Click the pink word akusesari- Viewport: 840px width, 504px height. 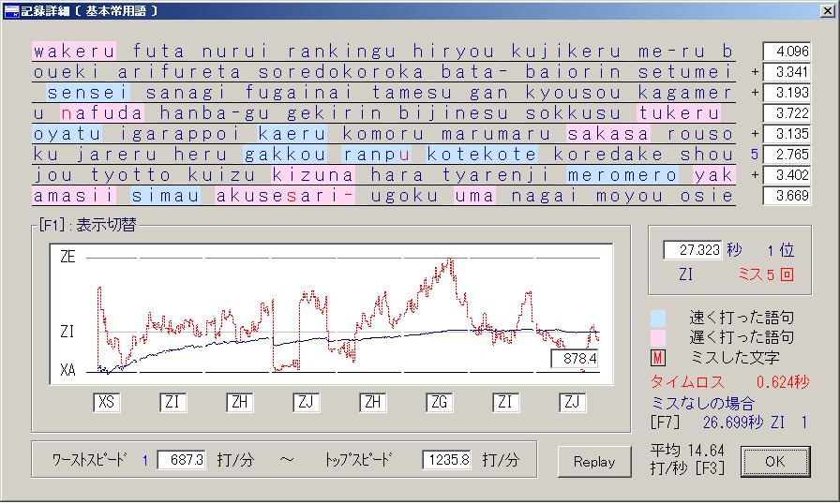[x=284, y=195]
